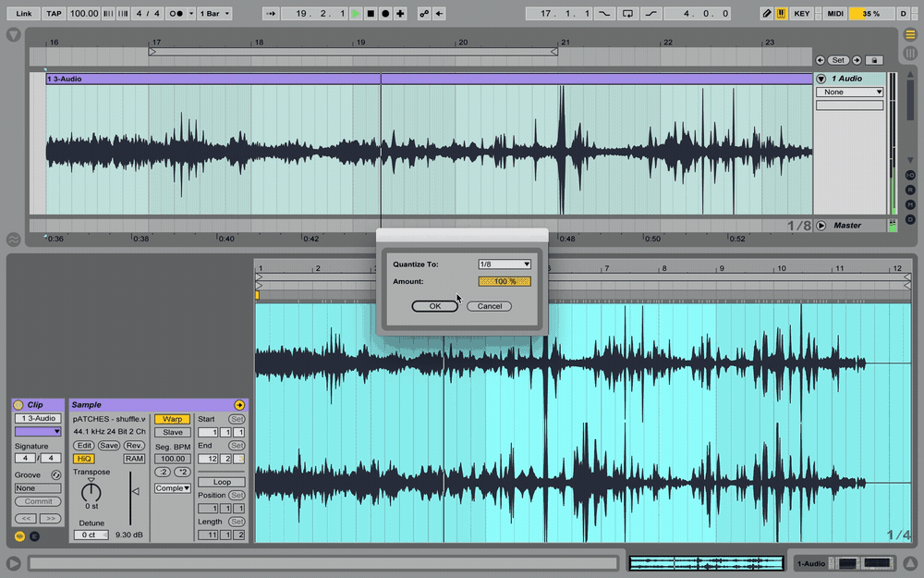Jump to next locator arrow
Image resolution: width=924 pixels, height=578 pixels.
coord(857,60)
